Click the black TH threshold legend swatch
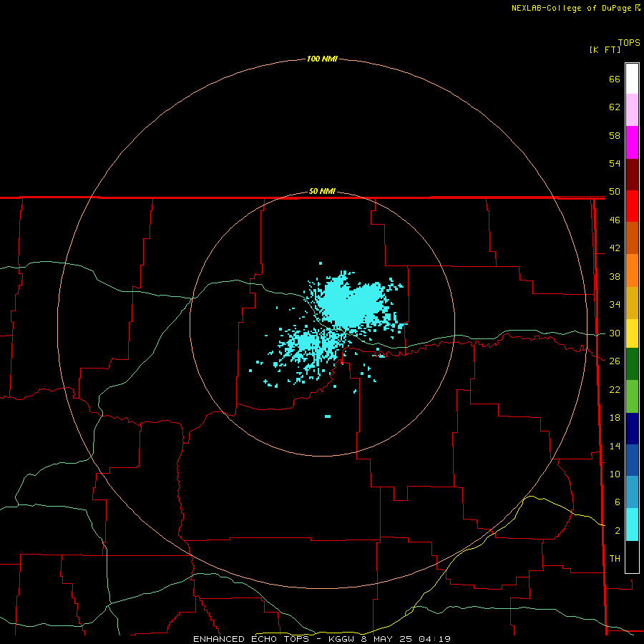The width and height of the screenshot is (644, 644). (632, 557)
